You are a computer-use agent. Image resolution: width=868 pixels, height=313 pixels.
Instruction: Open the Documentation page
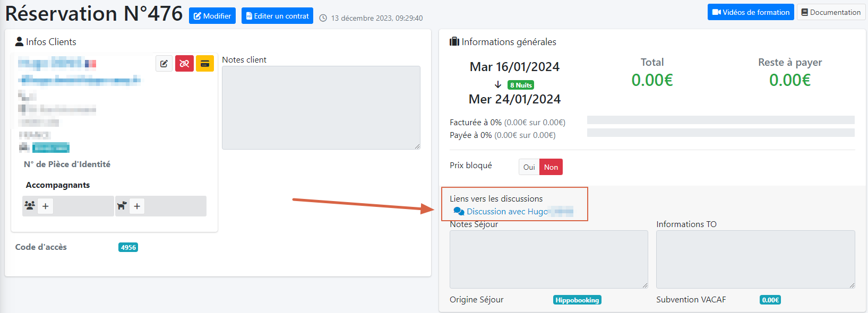click(x=831, y=12)
